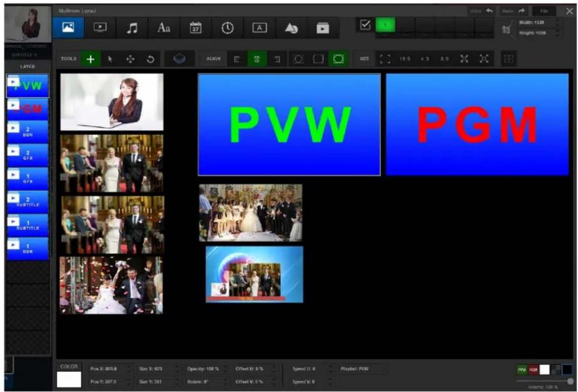578x392 pixels.
Task: Select the arrow pointer tool
Action: pyautogui.click(x=109, y=59)
